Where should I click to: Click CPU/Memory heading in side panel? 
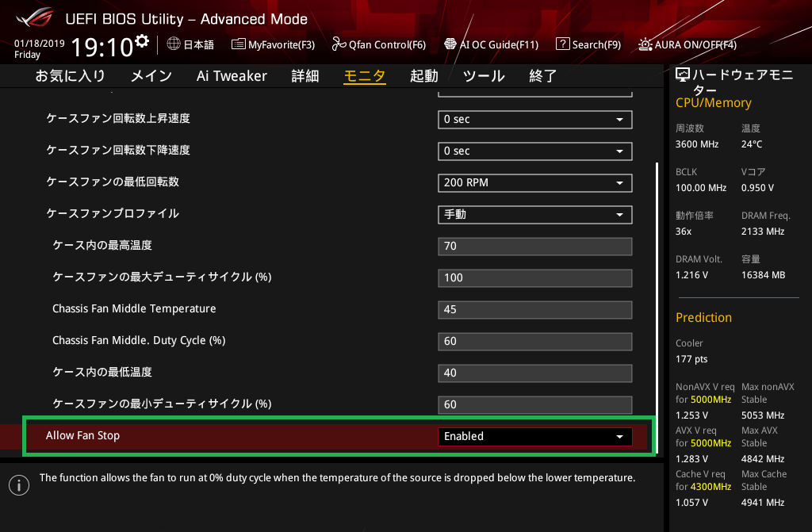(713, 102)
